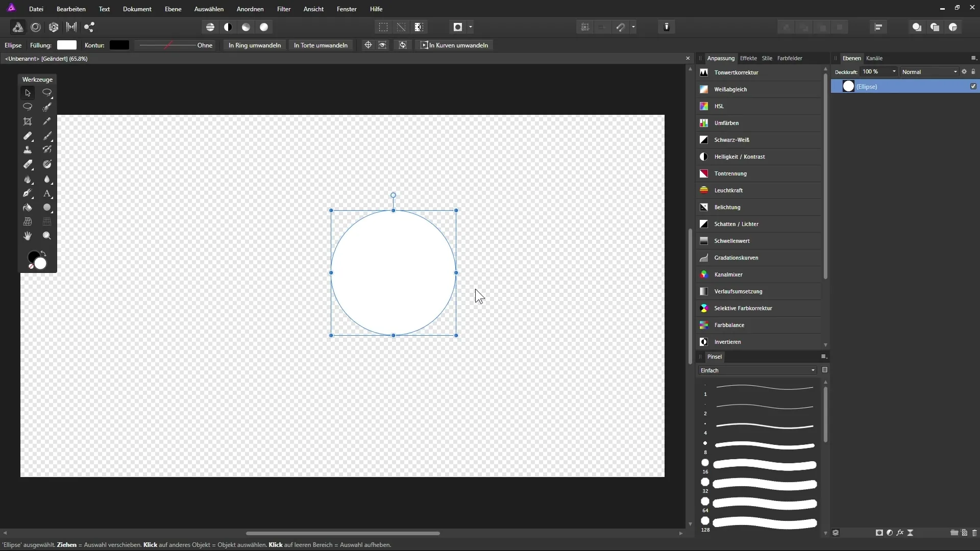This screenshot has height=551, width=980.
Task: Toggle the layer lock icon
Action: click(x=973, y=72)
